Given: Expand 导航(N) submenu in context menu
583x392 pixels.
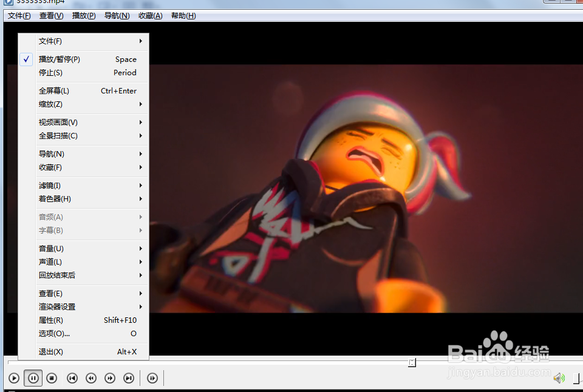Looking at the screenshot, I should (84, 154).
